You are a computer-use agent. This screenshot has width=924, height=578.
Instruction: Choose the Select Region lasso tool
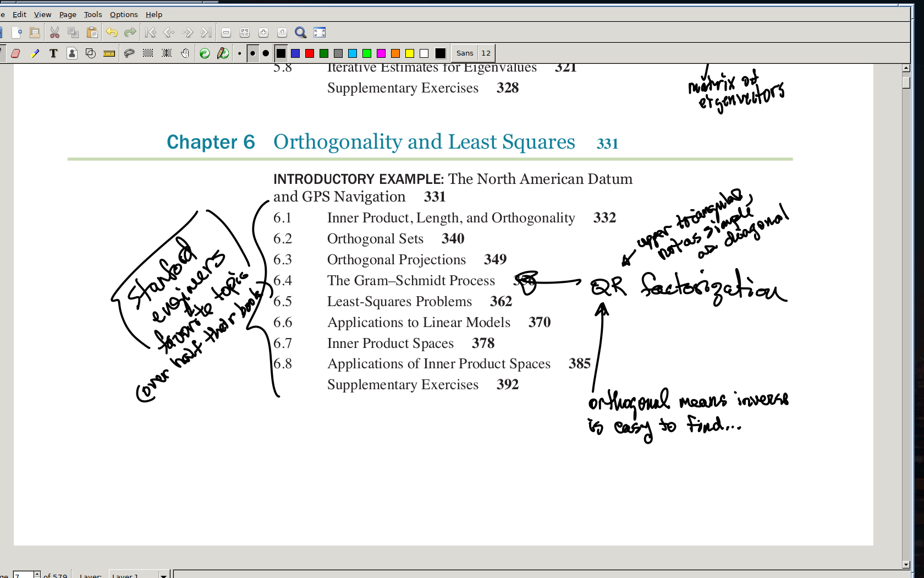point(129,53)
